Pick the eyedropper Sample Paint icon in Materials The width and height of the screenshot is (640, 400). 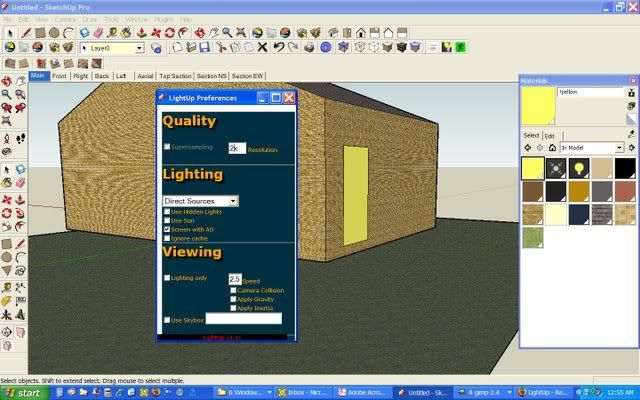pyautogui.click(x=631, y=134)
